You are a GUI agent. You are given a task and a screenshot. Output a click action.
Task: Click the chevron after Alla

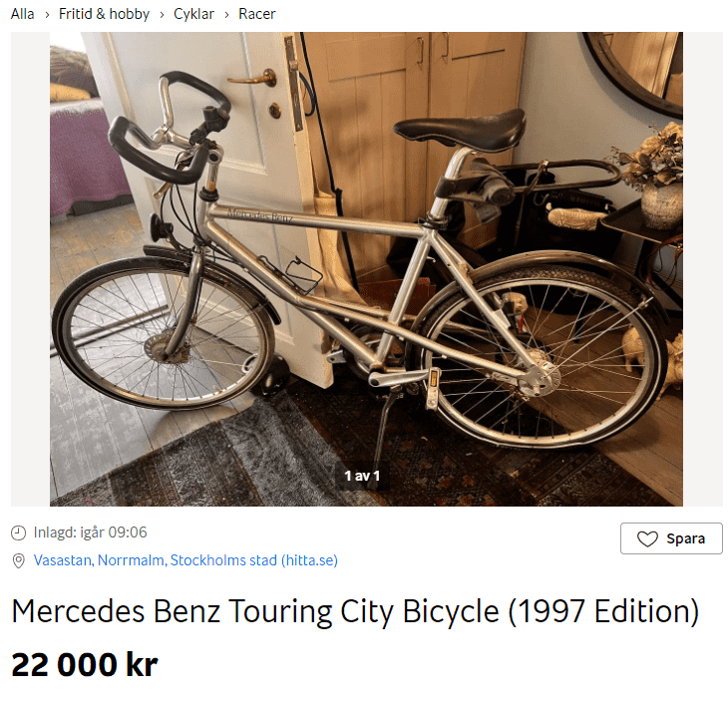(47, 15)
